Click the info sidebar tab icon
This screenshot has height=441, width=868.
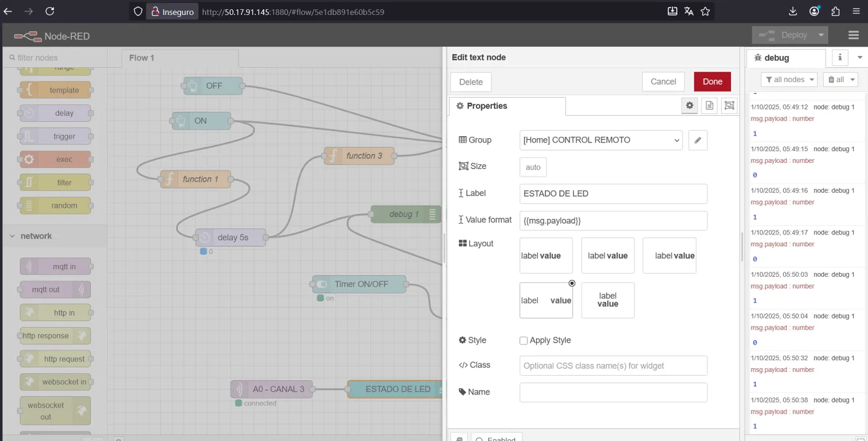(839, 57)
